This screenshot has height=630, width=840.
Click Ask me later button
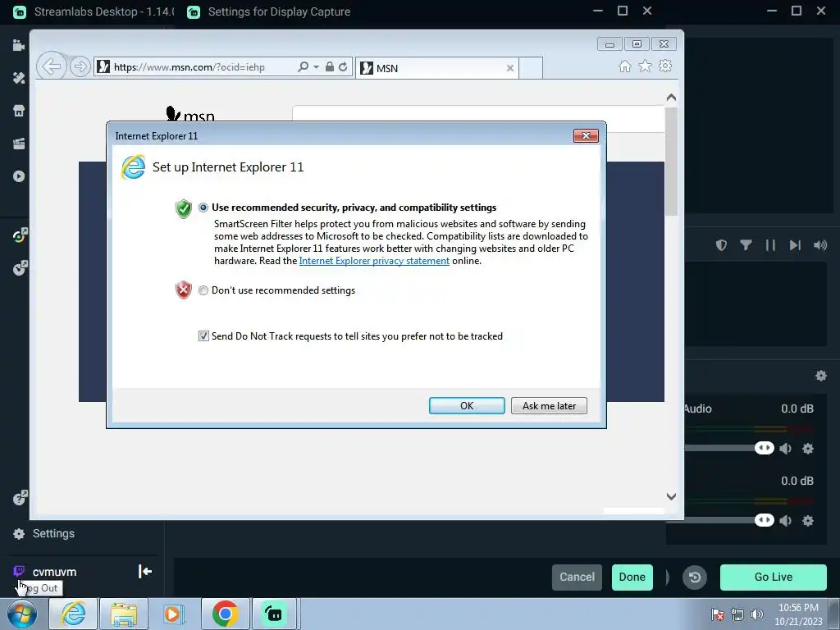click(549, 406)
